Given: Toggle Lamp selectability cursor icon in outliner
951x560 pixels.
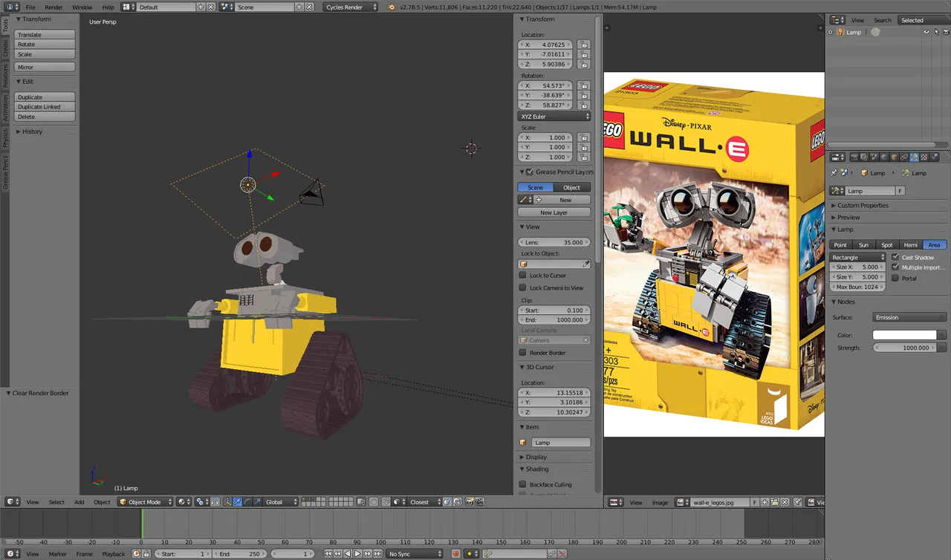Looking at the screenshot, I should (935, 32).
